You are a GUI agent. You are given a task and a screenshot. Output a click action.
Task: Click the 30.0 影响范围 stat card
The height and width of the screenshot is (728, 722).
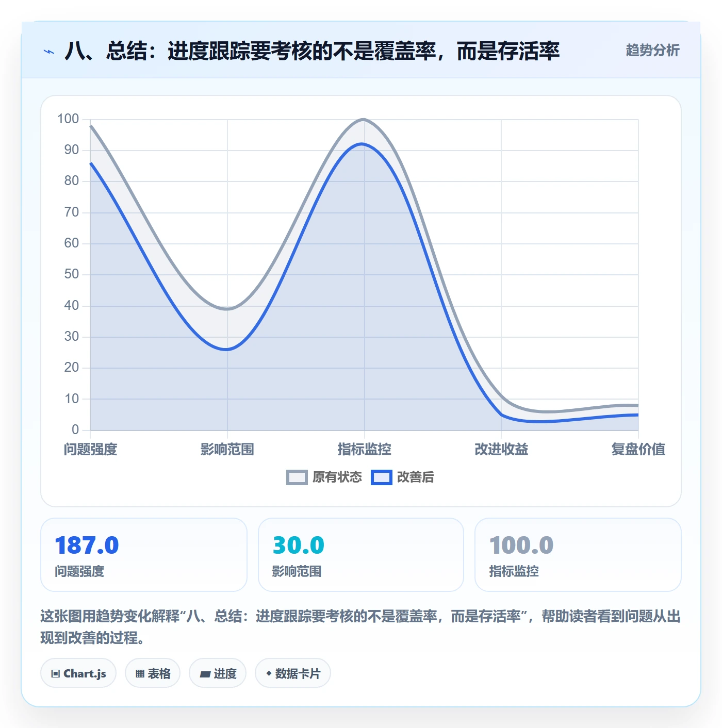coord(361,555)
